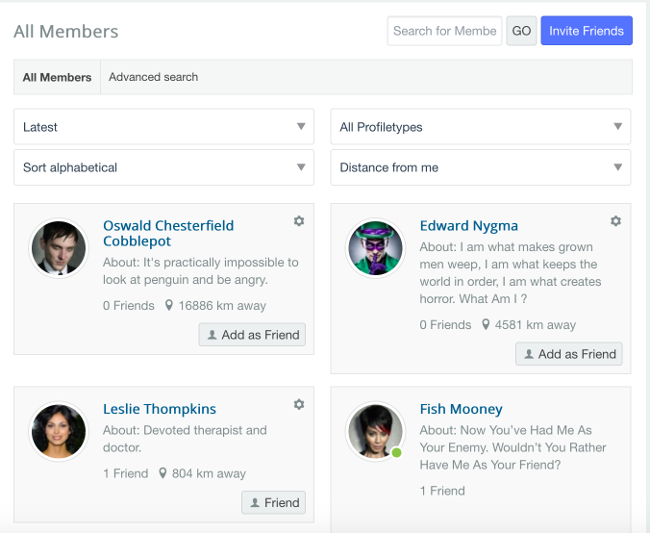Screen dimensions: 650x533
Task: Open Leslie Thompkins profile link
Action: (x=160, y=409)
